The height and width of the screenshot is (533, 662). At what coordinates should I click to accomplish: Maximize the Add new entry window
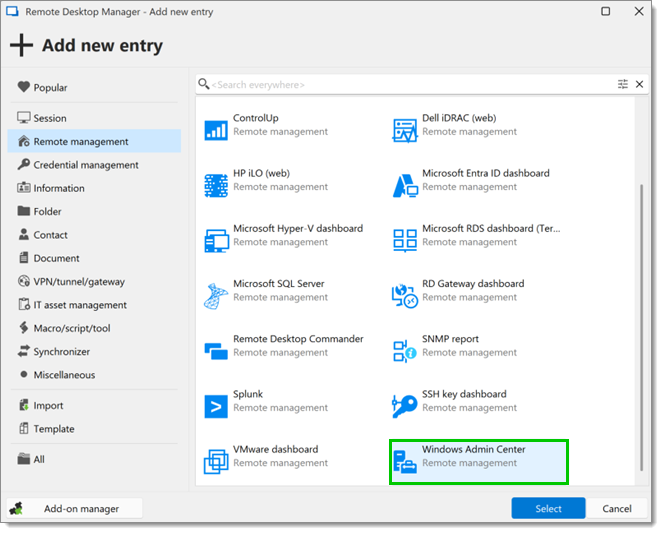tap(605, 11)
